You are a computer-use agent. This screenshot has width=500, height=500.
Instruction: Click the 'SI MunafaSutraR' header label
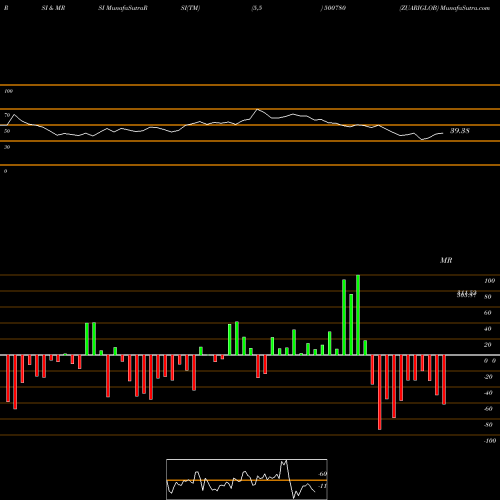(123, 8)
